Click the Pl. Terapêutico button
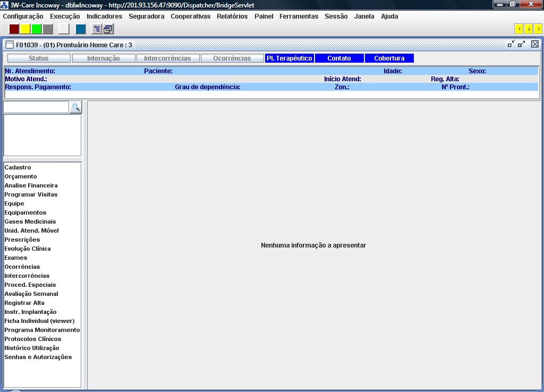 click(290, 58)
